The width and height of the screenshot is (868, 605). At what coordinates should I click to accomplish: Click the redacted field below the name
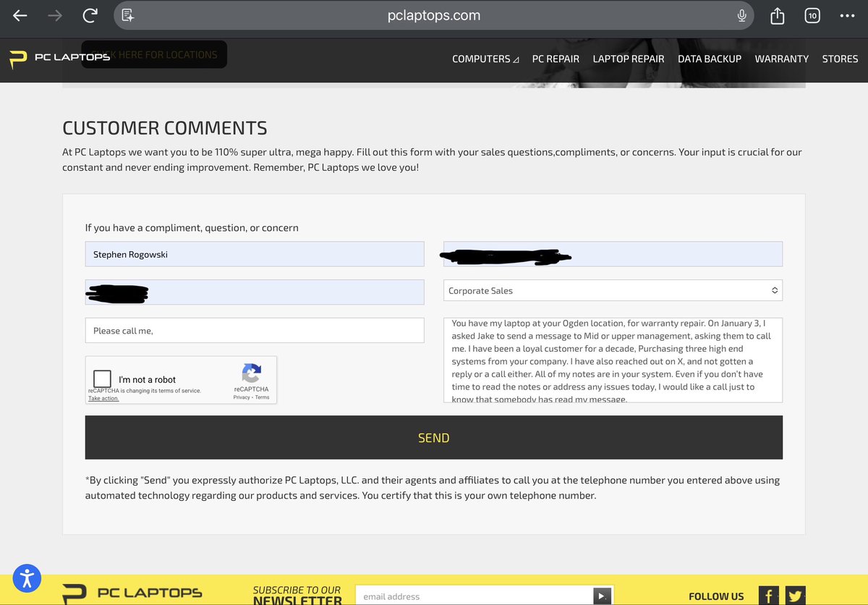coord(255,292)
